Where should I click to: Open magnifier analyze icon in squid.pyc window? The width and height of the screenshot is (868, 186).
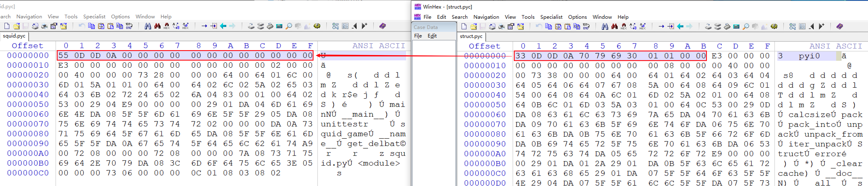289,26
